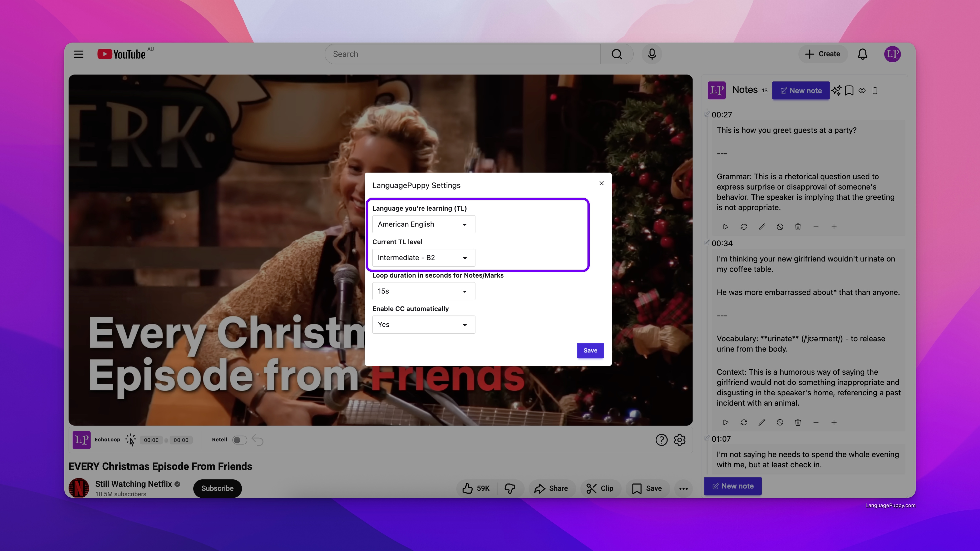Save the LanguagePuppy settings

590,350
